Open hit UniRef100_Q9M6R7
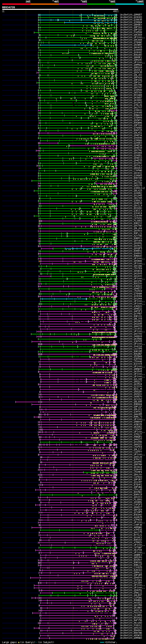Image resolution: width=146 pixels, height=644 pixels. [131, 15]
